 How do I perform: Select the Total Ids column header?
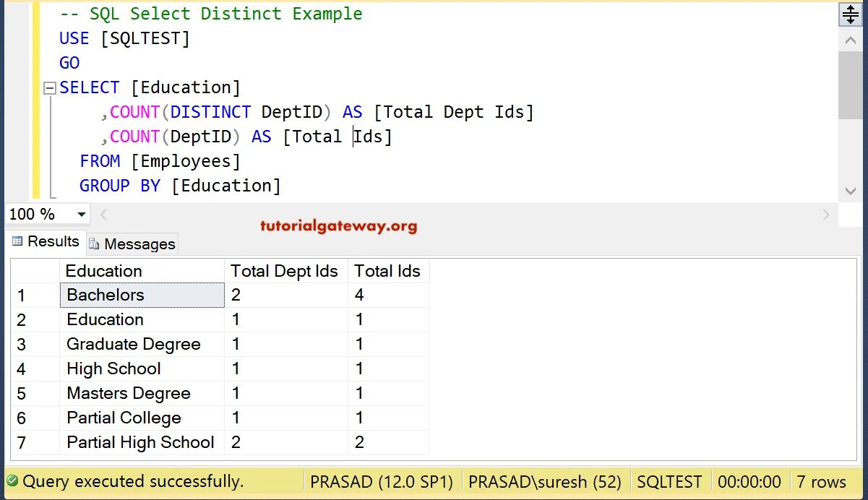tap(389, 271)
